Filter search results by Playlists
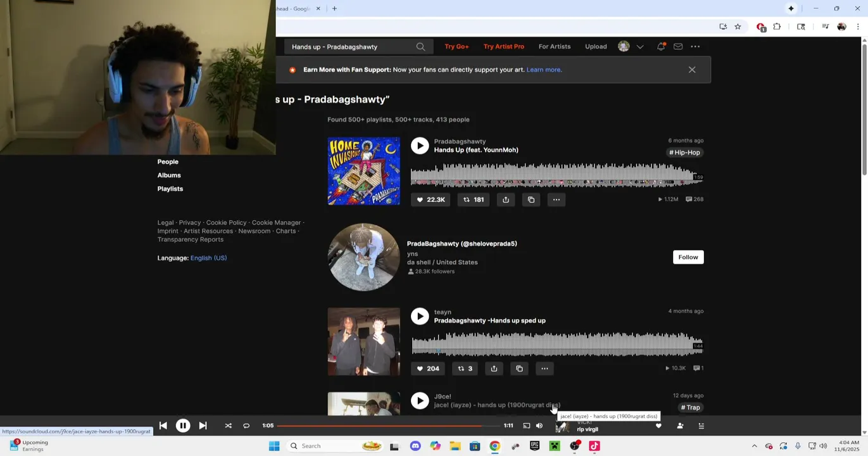The image size is (868, 456). coord(170,189)
